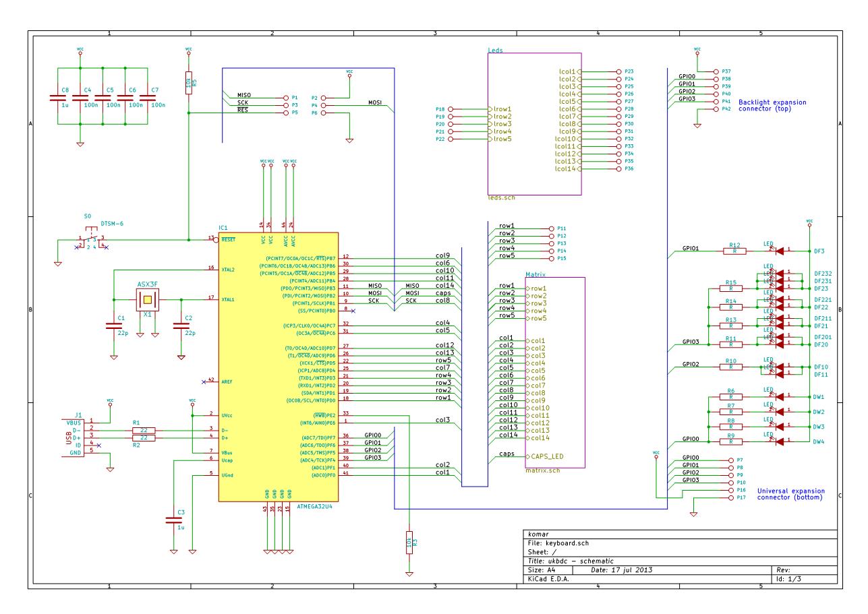868x614 pixels.
Task: Select capacitor C8 with 1u value
Action: pos(57,98)
